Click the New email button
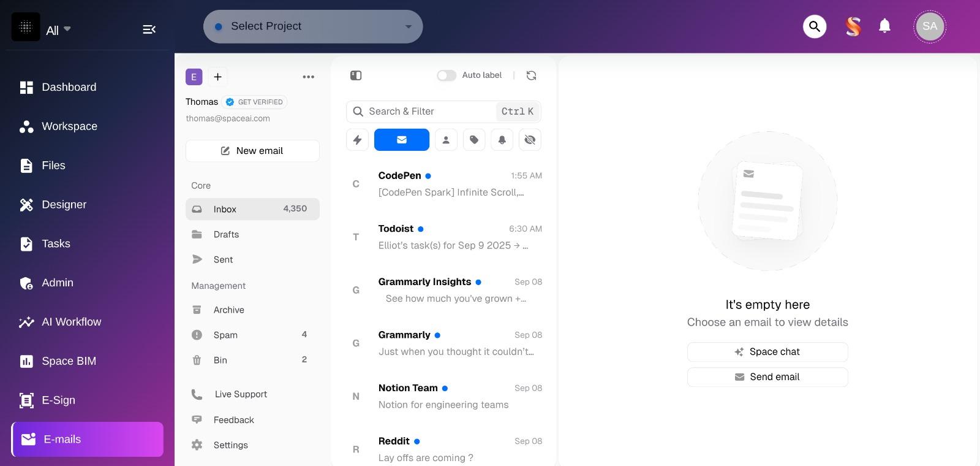This screenshot has height=466, width=980. (252, 151)
